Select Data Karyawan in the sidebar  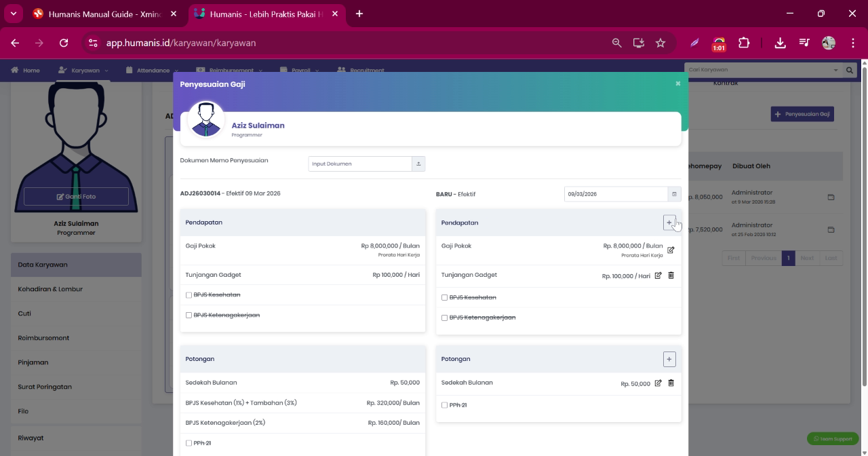point(76,265)
